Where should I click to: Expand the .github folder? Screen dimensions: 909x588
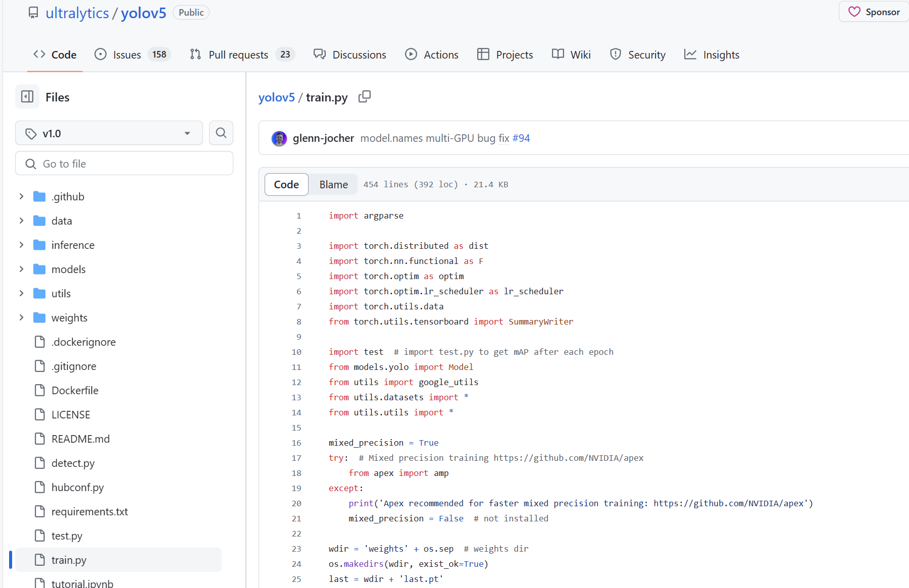(x=21, y=196)
